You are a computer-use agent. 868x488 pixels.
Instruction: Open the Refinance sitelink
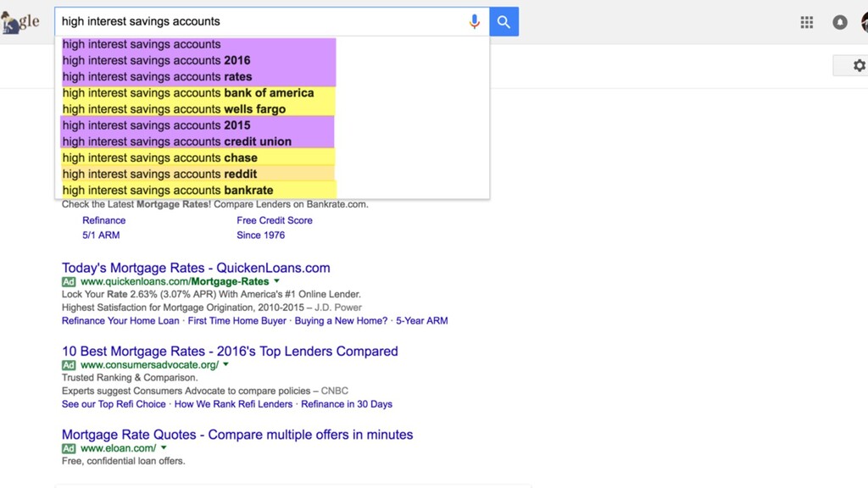pos(104,220)
